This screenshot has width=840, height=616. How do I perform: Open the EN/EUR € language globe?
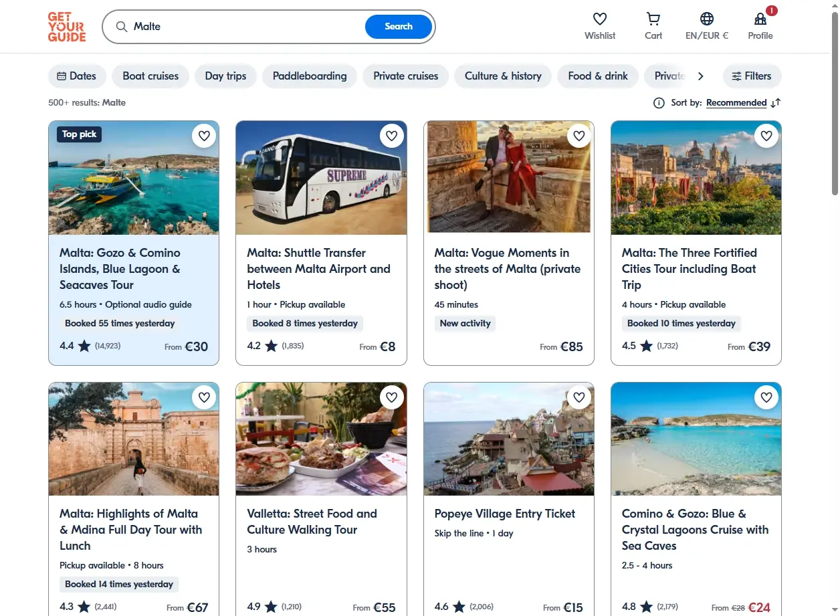tap(707, 19)
